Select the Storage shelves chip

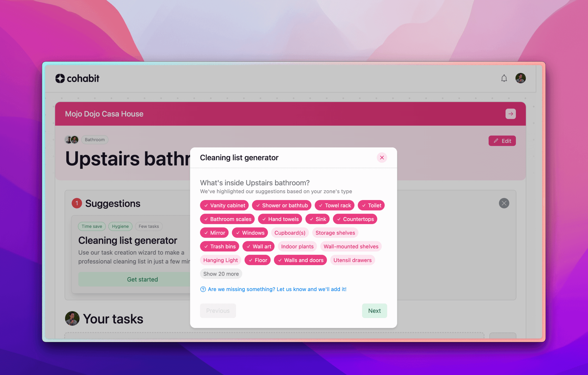coord(335,233)
